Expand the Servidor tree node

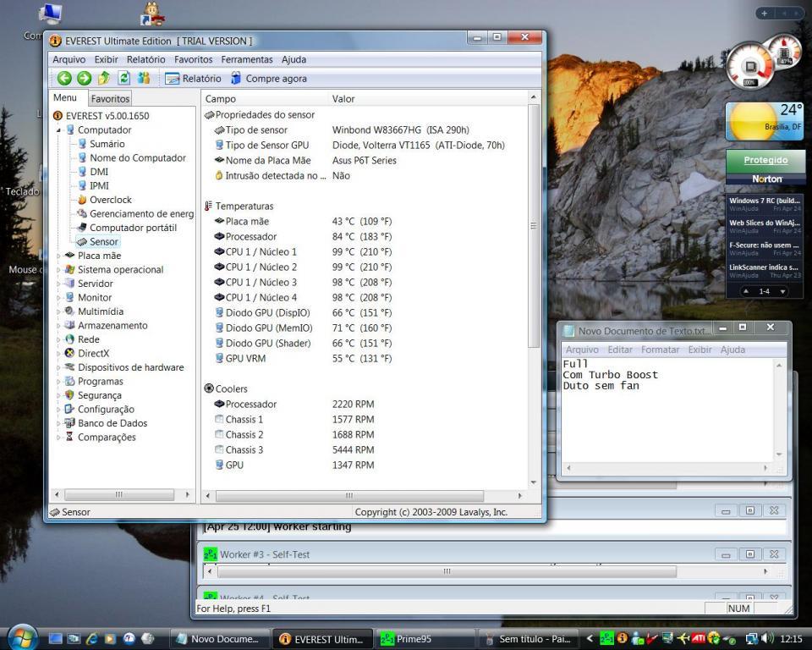[58, 284]
